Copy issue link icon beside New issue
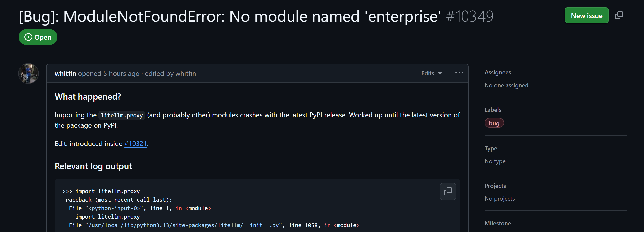644x232 pixels. [x=619, y=16]
